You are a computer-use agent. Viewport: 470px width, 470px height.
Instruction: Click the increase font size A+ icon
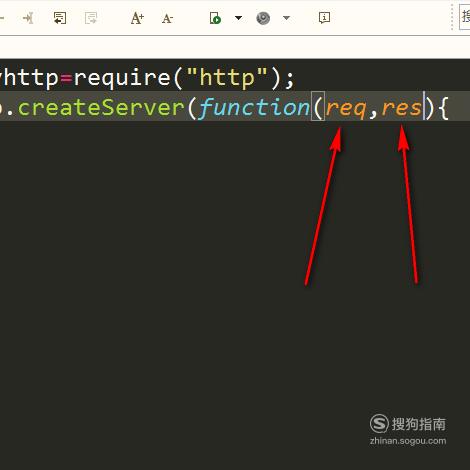(x=137, y=18)
